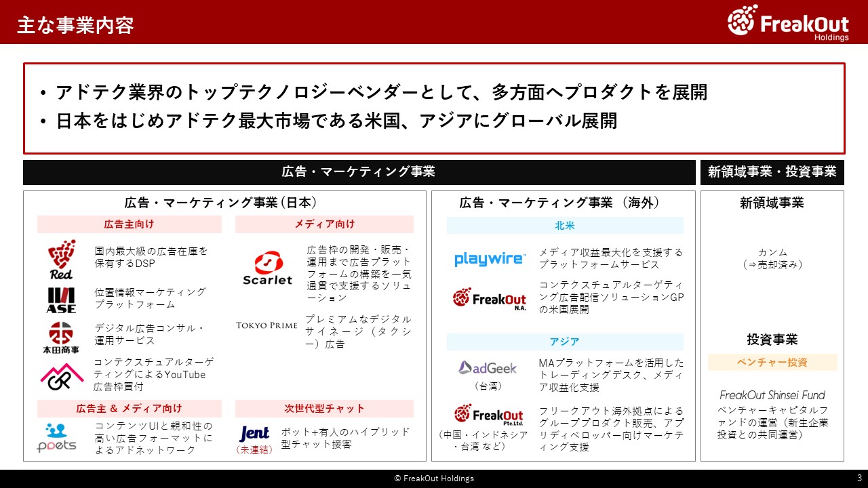Viewport: 868px width, 488px height.
Task: Click the プレミアムなデジタルサイネージ description
Action: click(x=358, y=331)
